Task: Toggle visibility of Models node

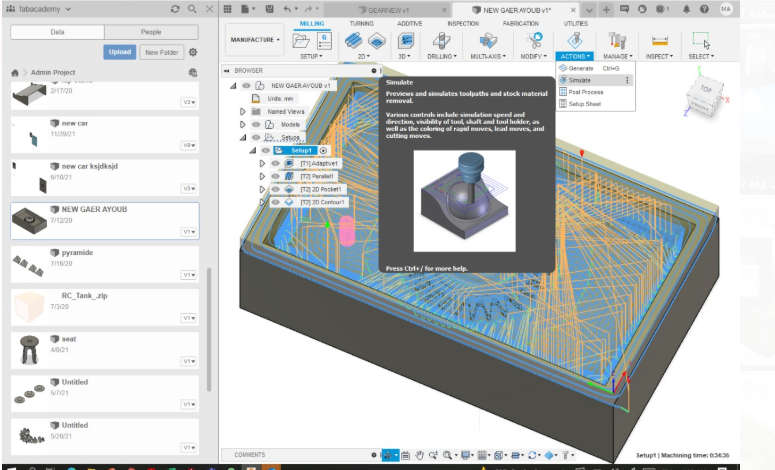Action: 256,125
